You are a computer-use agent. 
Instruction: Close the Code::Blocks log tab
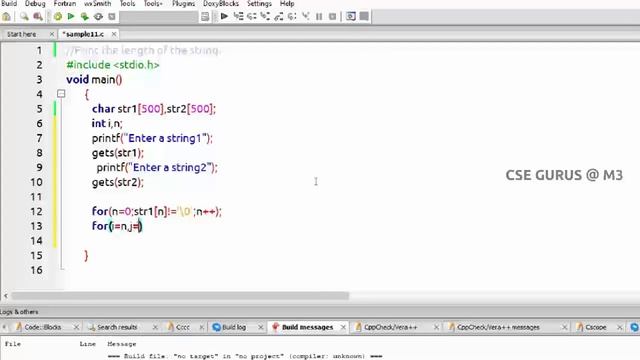[x=76, y=327]
